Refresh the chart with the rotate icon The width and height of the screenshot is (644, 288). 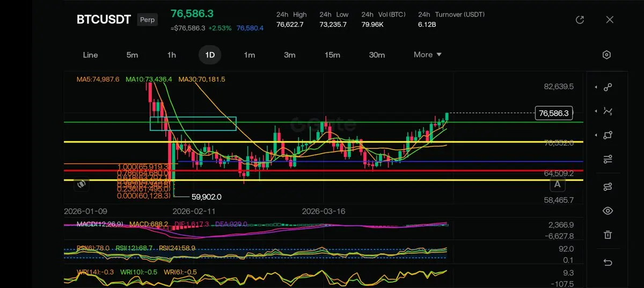580,20
